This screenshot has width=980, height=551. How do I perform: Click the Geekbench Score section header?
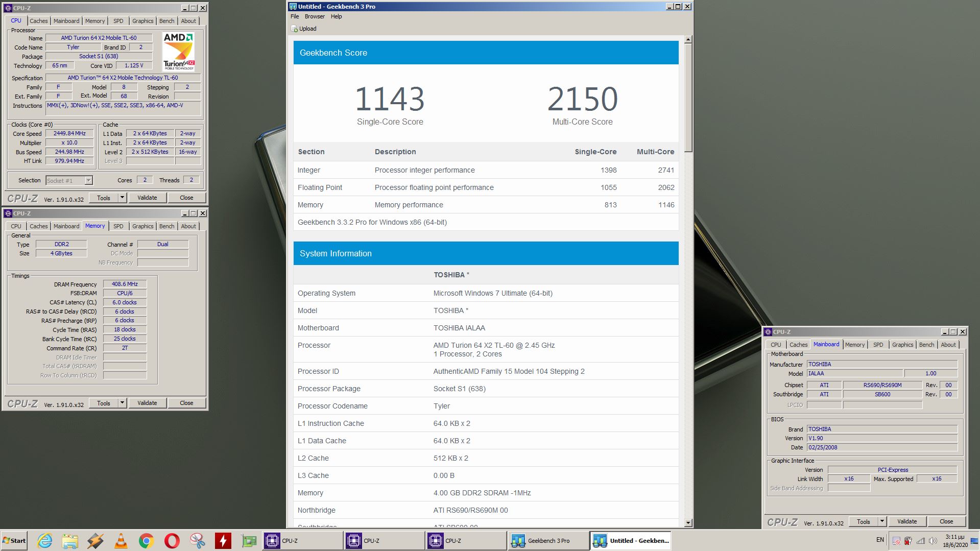click(486, 53)
